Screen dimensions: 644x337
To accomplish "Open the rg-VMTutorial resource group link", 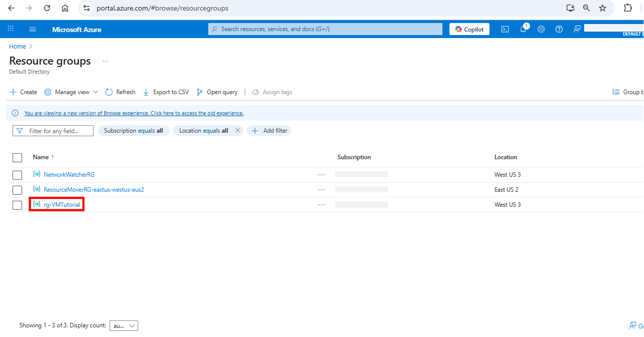I will click(62, 205).
